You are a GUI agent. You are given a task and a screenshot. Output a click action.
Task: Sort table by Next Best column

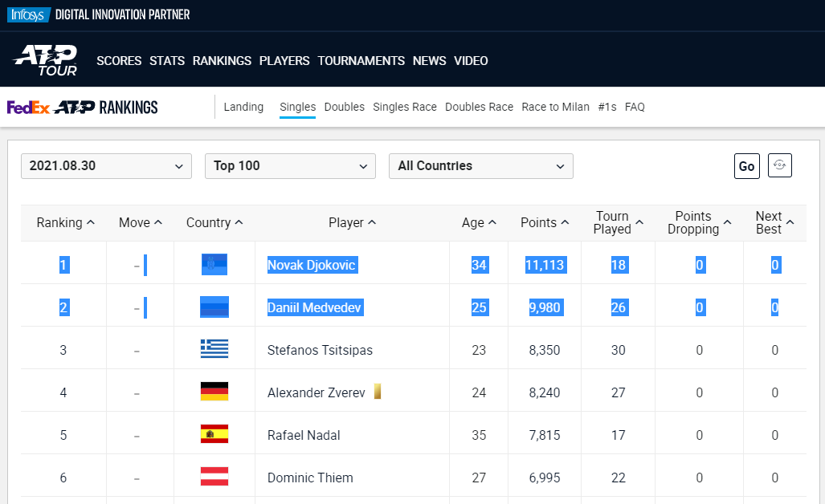(774, 223)
